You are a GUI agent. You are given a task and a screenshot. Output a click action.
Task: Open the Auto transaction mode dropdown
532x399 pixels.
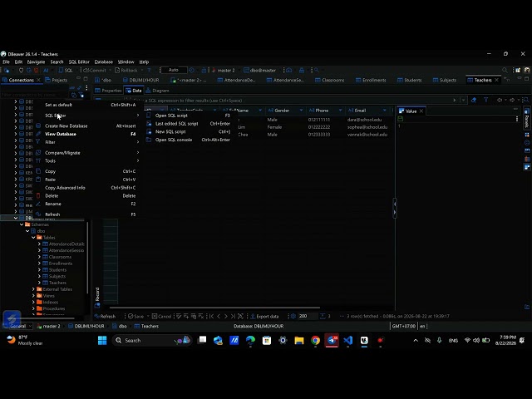(174, 70)
